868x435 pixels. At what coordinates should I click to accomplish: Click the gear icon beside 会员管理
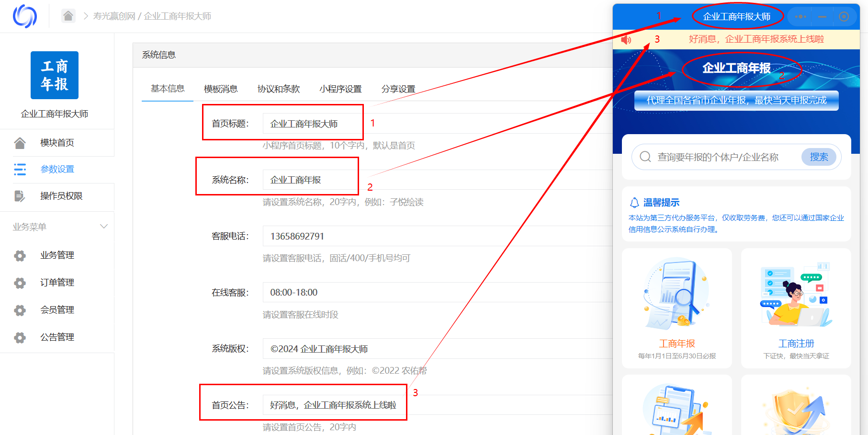(20, 310)
